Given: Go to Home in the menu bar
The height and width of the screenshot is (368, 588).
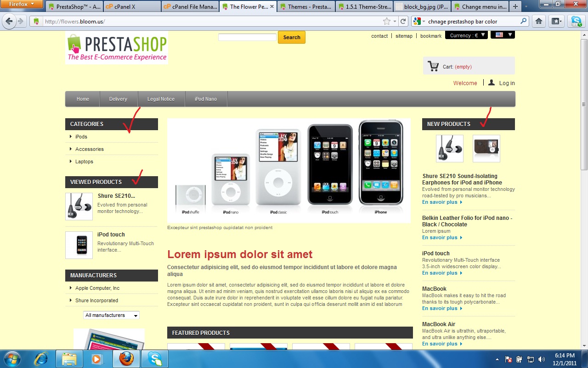Looking at the screenshot, I should 83,99.
